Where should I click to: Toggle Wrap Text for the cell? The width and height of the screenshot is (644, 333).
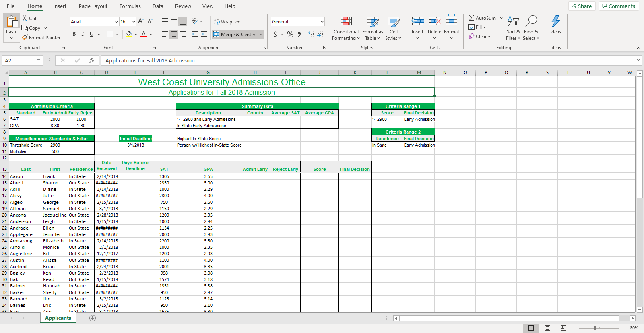point(228,22)
